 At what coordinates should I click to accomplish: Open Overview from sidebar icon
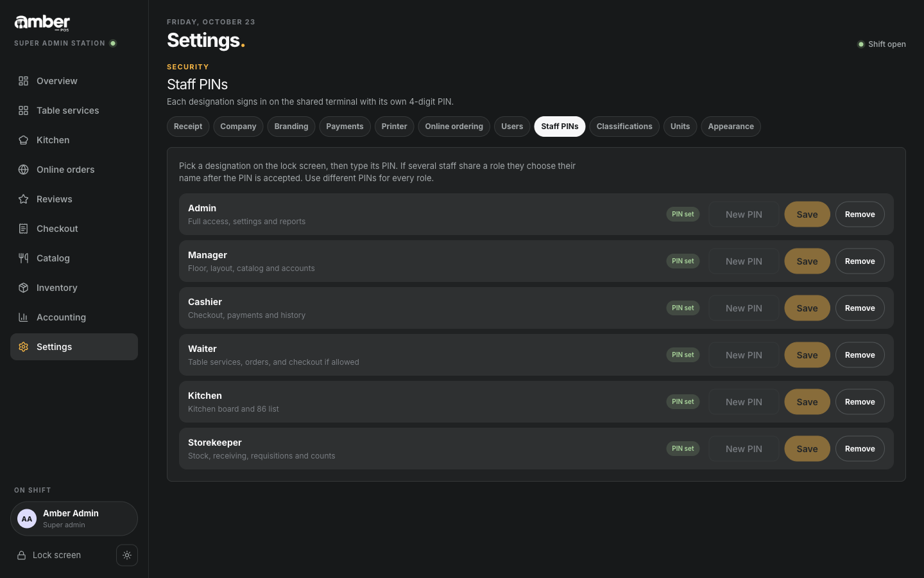[23, 81]
